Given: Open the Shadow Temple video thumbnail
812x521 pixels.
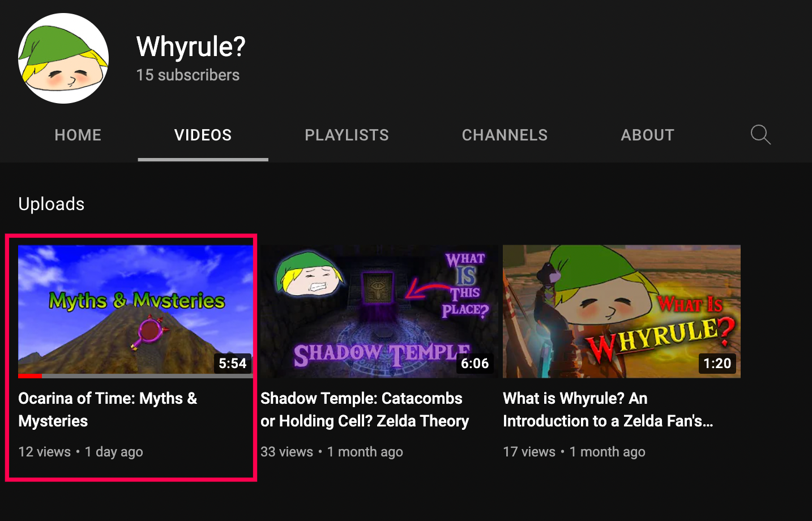Looking at the screenshot, I should tap(379, 311).
